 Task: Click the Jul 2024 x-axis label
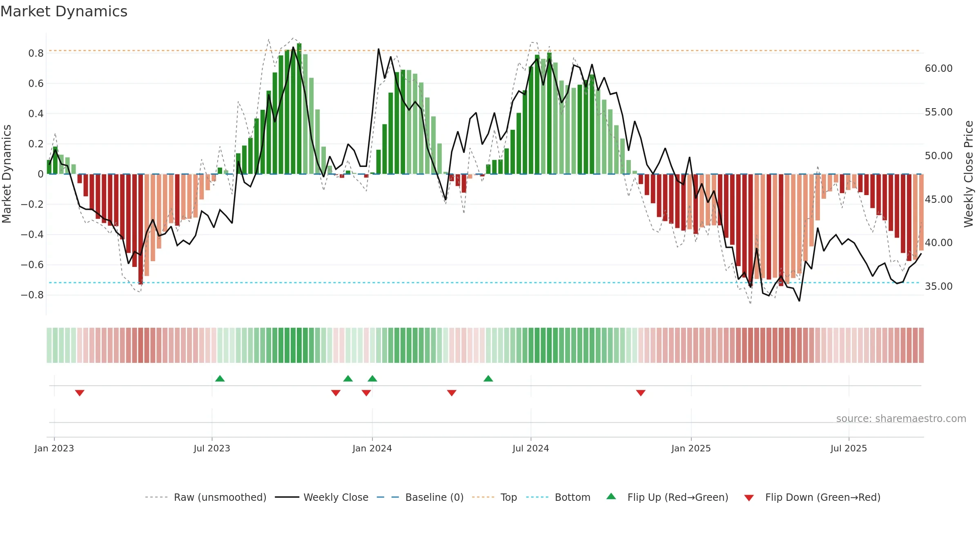click(x=531, y=448)
